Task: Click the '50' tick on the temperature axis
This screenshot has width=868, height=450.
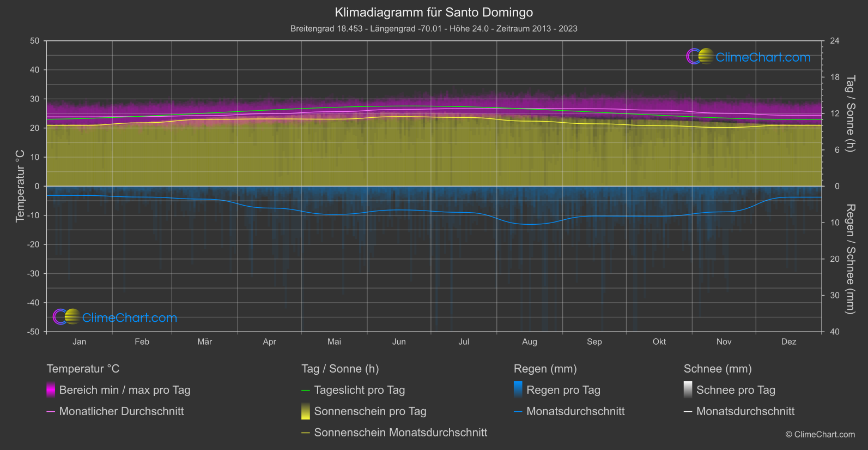Action: point(35,41)
